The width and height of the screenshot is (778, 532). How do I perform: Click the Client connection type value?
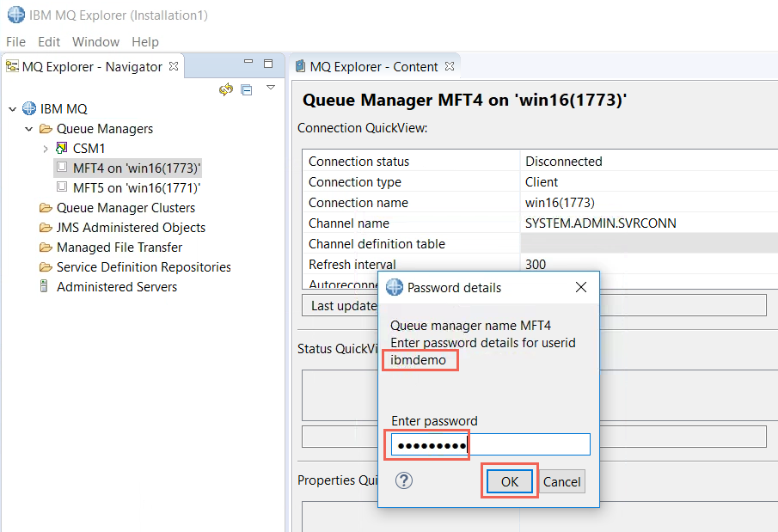542,182
